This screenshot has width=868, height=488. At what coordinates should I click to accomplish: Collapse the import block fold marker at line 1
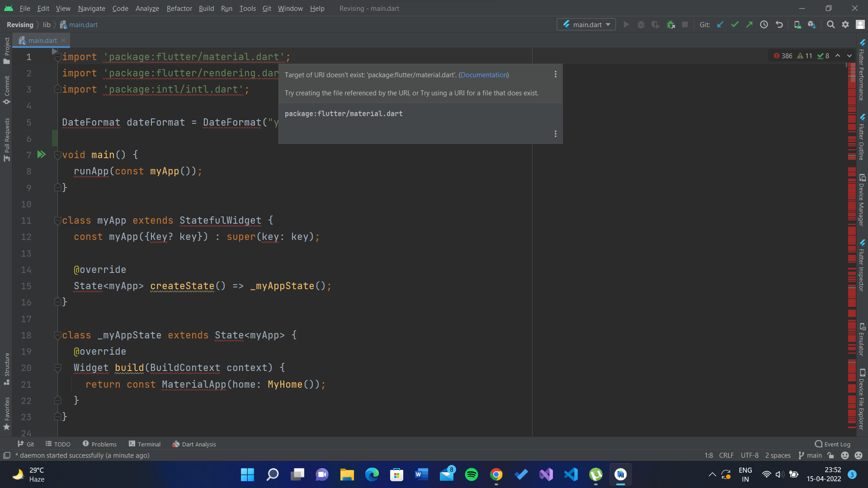tap(57, 57)
